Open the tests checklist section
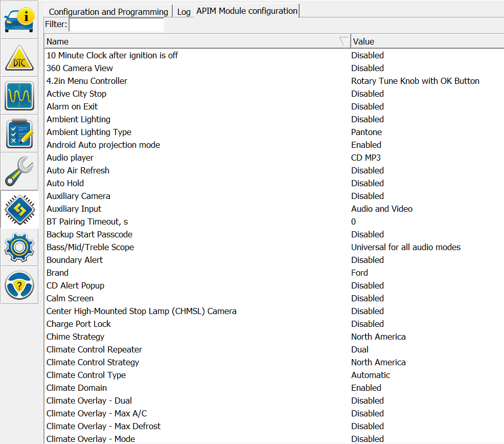The height and width of the screenshot is (444, 504). coord(19,134)
